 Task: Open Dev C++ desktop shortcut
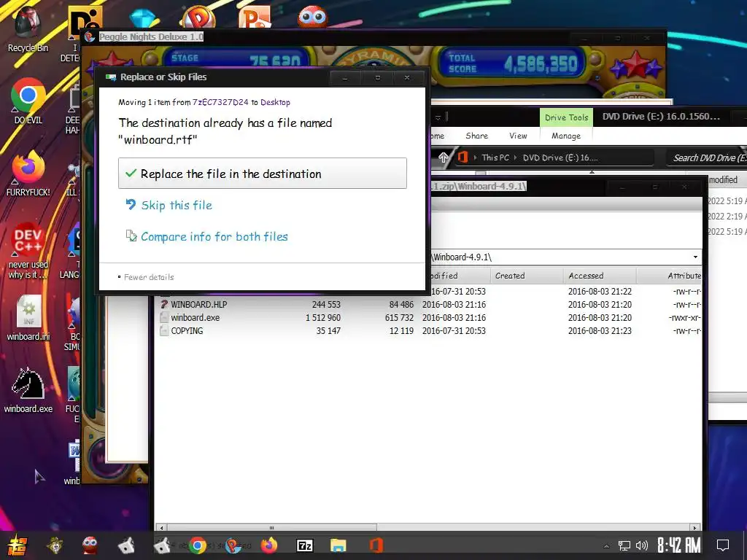28,249
